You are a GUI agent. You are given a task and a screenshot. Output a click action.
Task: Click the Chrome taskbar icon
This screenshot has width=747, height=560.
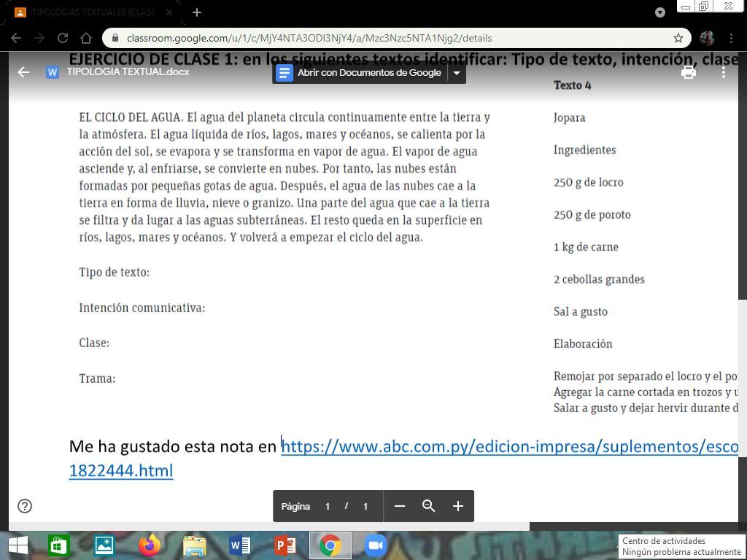point(330,545)
